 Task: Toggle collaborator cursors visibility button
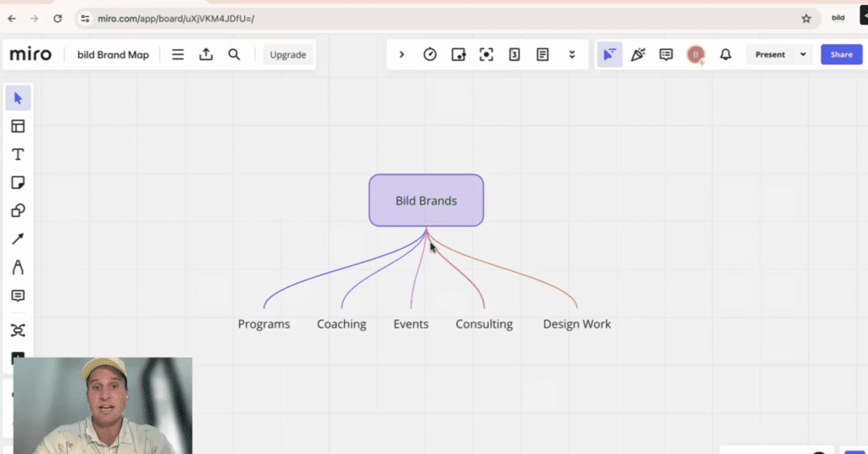tap(609, 54)
